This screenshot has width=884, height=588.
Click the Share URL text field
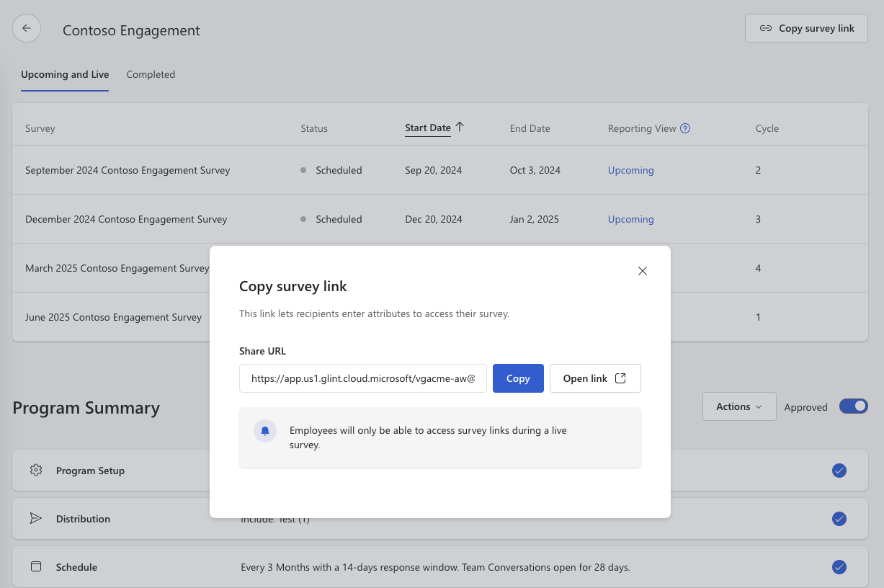point(363,378)
